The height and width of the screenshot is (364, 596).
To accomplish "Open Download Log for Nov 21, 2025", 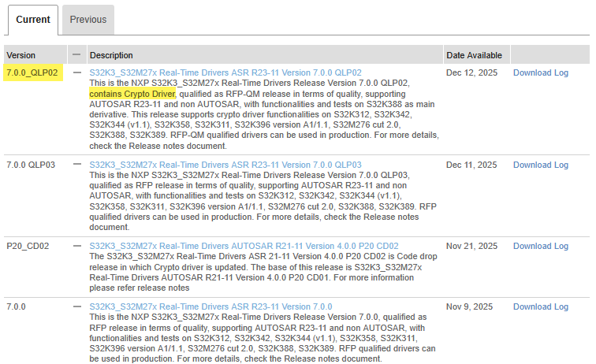I will (541, 247).
